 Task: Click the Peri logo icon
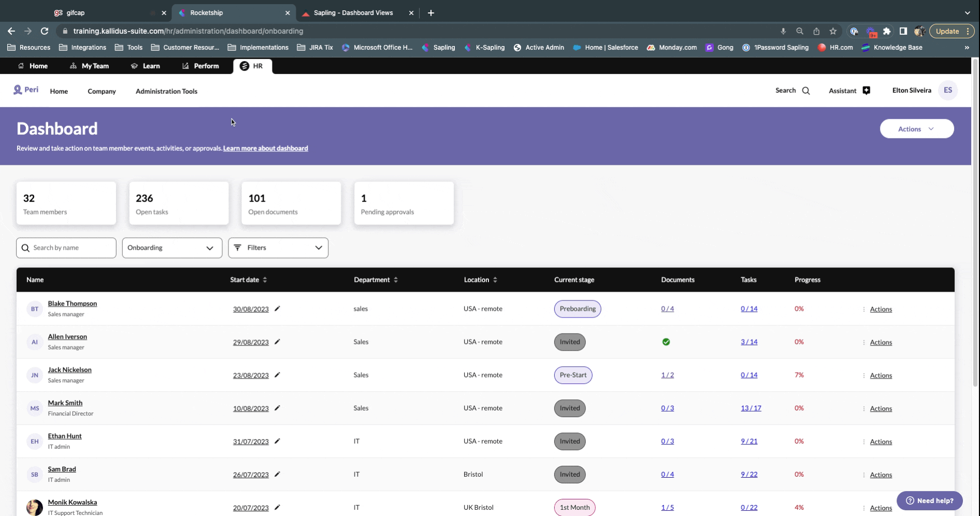(18, 90)
